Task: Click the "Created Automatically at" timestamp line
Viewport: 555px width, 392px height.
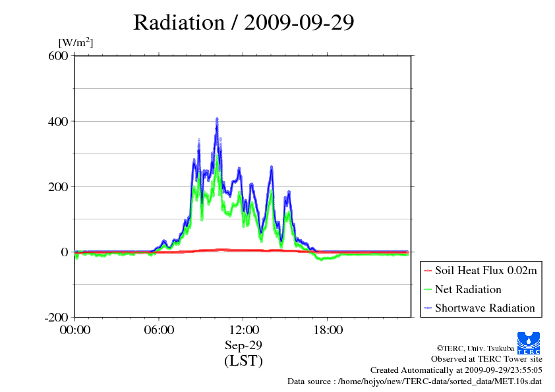Action: pyautogui.click(x=456, y=370)
